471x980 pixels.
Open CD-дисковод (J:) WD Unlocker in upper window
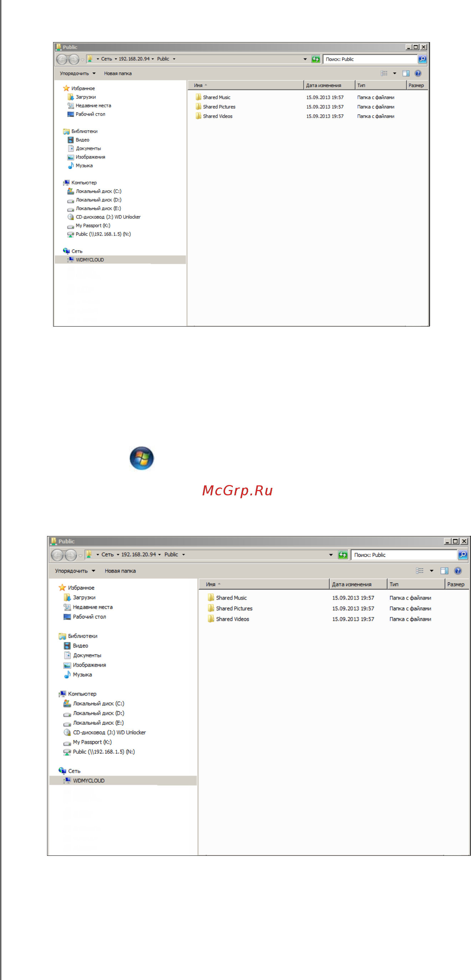[104, 217]
